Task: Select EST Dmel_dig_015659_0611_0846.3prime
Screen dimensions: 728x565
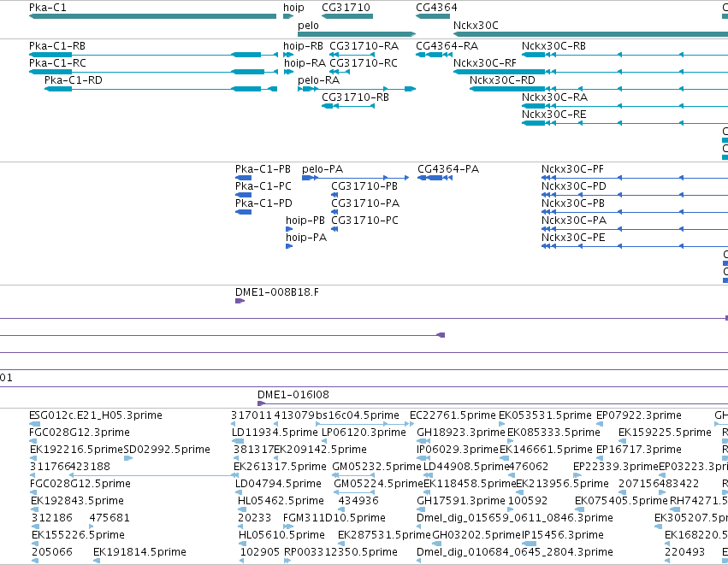Action: (419, 527)
